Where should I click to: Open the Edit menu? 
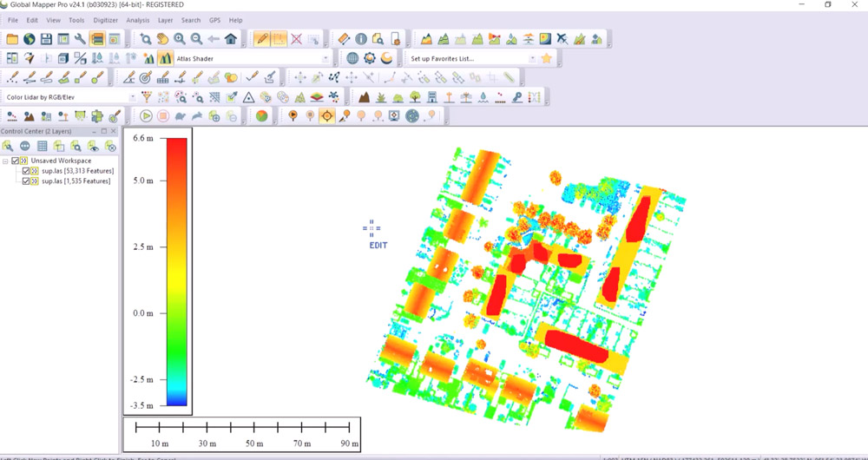click(32, 20)
